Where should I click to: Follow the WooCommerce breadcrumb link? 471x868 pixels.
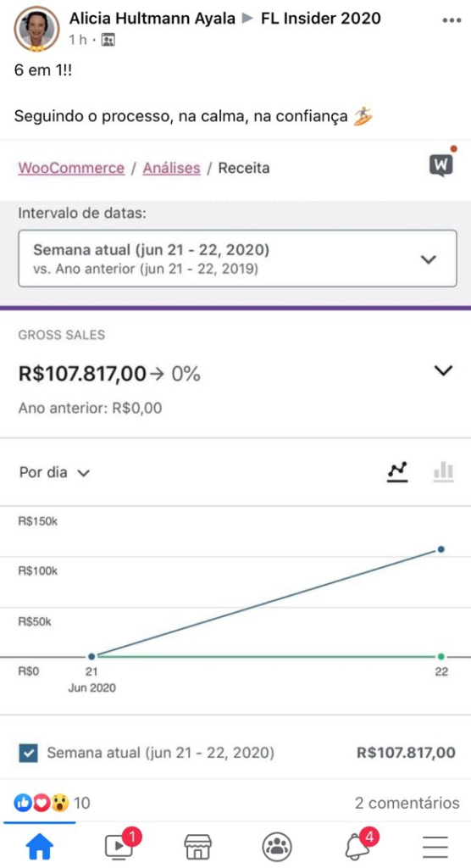tap(71, 168)
